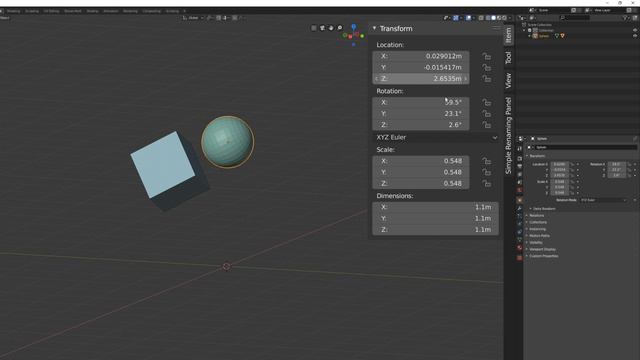Click the Dimensions X 1.1m field
640x360 pixels.
click(436, 207)
